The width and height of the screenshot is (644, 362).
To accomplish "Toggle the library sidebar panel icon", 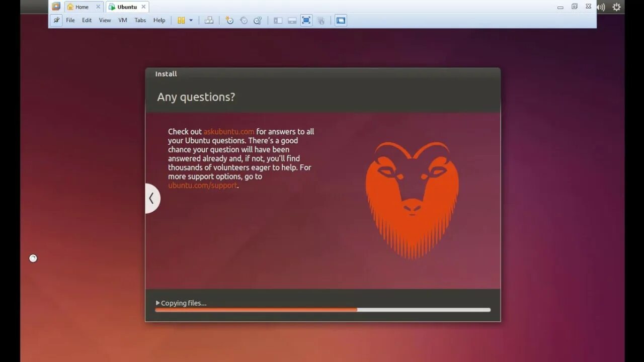I will (278, 20).
